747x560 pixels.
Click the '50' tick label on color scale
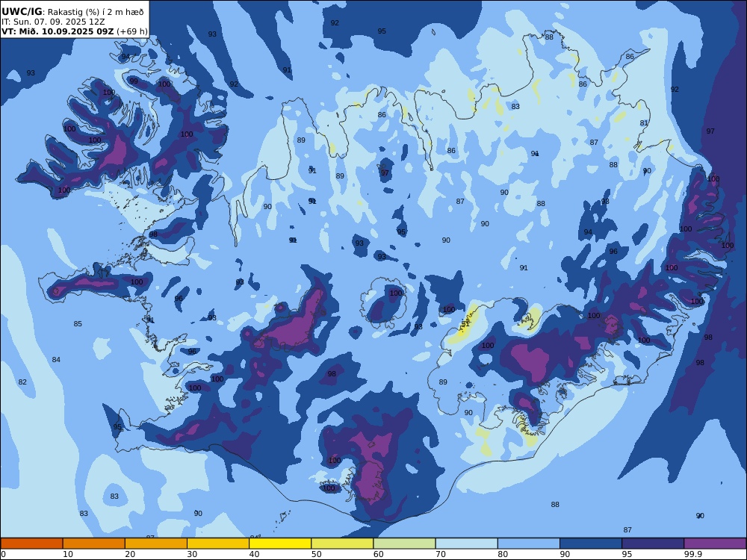pos(316,554)
